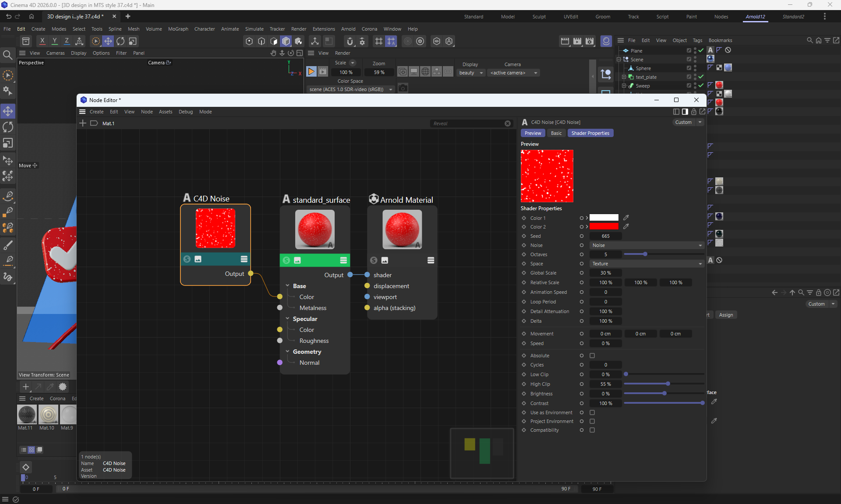Click the magnifier search icon top-left
This screenshot has height=504, width=841.
(x=7, y=55)
